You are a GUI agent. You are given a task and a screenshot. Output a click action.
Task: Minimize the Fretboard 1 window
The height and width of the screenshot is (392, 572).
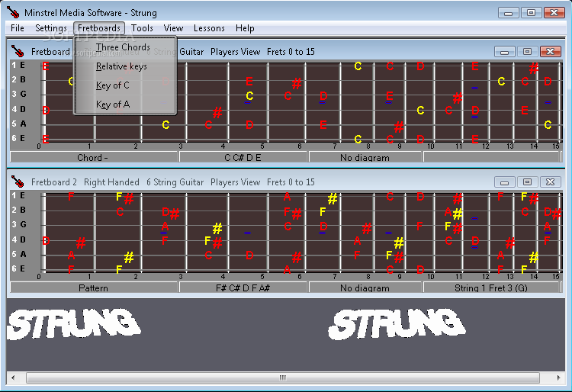(x=505, y=51)
